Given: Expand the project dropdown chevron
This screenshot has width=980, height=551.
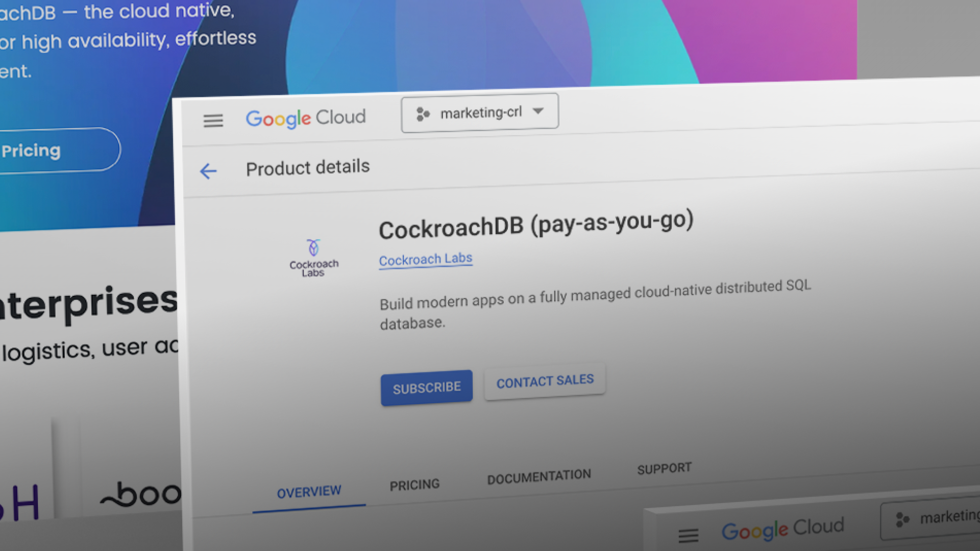Looking at the screenshot, I should click(x=538, y=111).
